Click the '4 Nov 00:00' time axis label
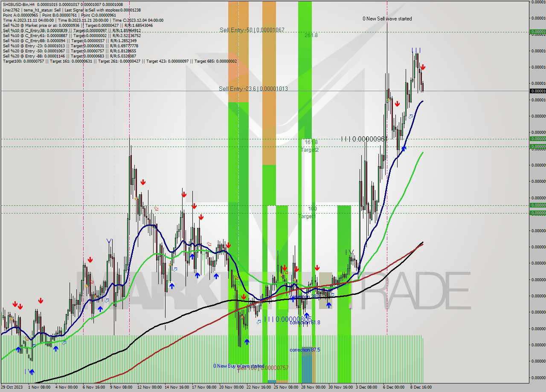546x392 pixels. [x=67, y=387]
